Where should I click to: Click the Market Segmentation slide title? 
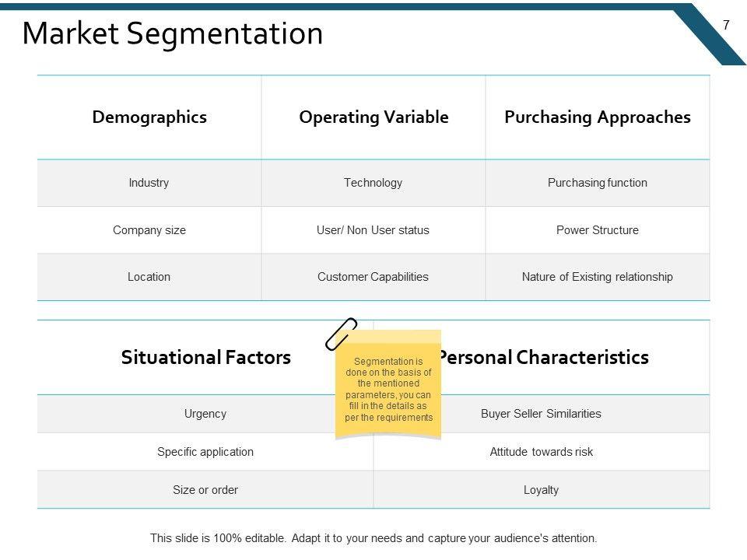click(173, 34)
